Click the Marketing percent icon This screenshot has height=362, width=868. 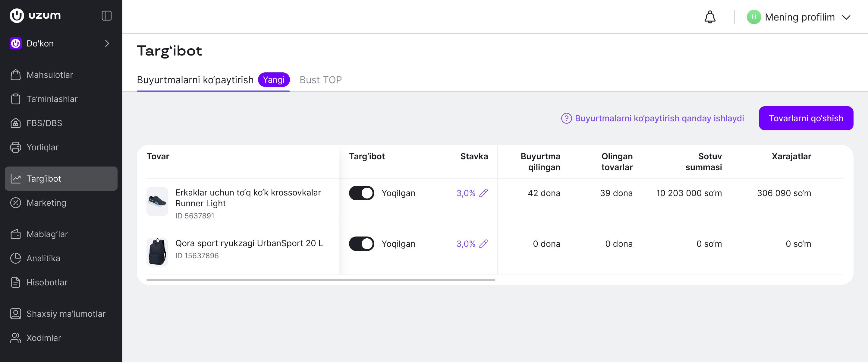pyautogui.click(x=15, y=203)
